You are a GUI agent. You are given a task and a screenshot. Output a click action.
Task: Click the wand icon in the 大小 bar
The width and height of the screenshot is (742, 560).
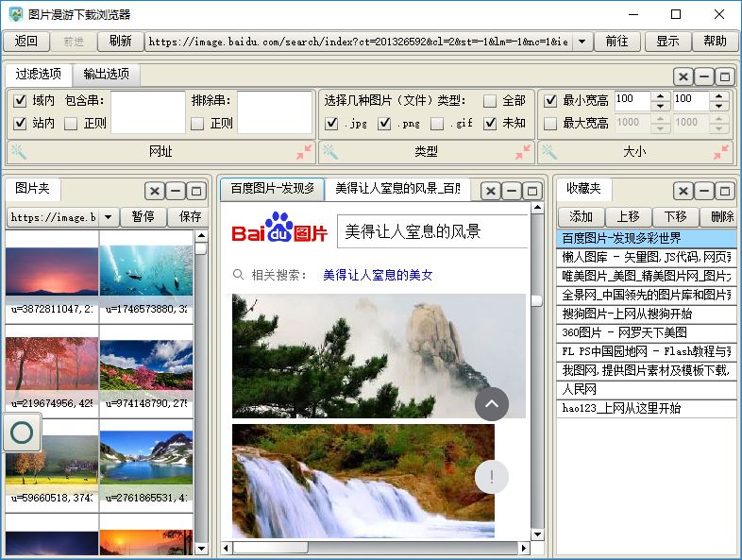click(548, 152)
